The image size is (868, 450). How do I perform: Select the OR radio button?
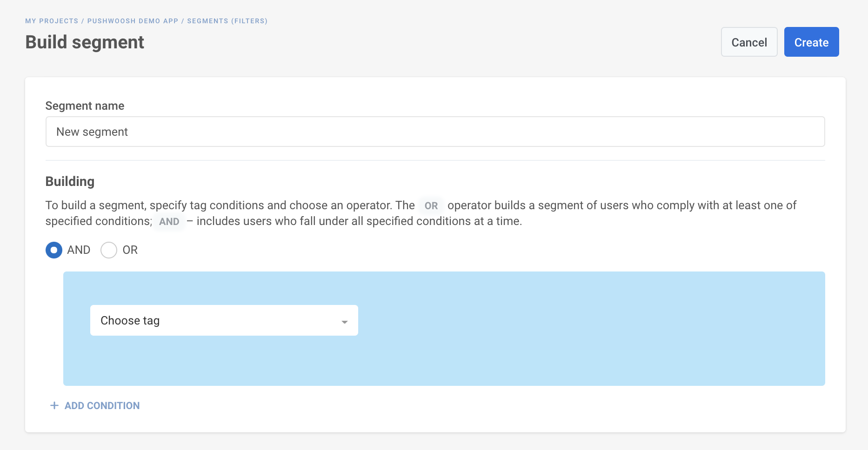[x=109, y=250]
